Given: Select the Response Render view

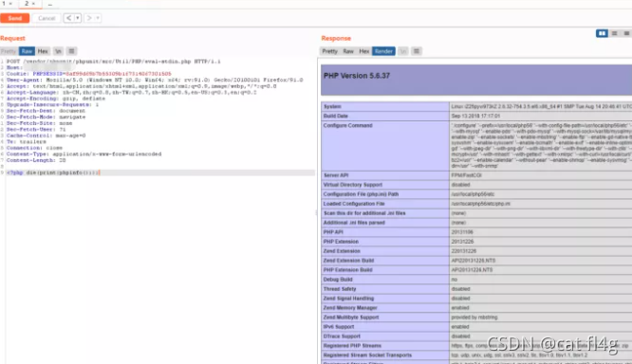Looking at the screenshot, I should click(x=383, y=51).
